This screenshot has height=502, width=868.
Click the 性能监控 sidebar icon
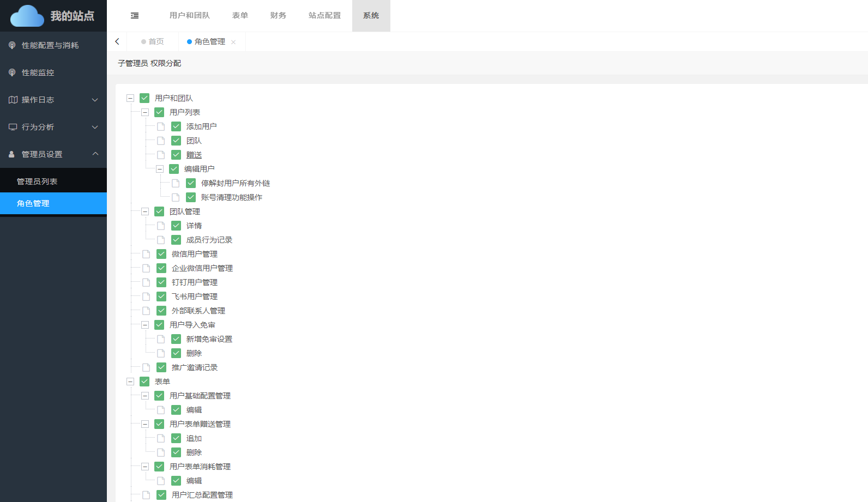tap(12, 72)
